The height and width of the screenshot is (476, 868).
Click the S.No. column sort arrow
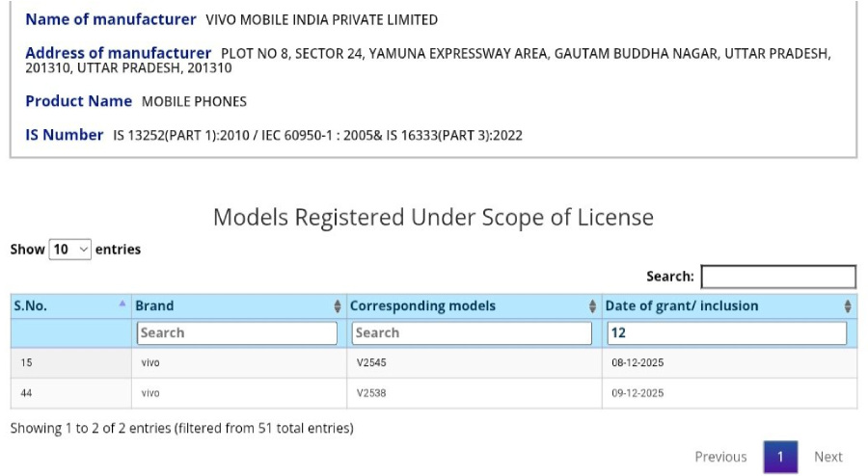[122, 305]
